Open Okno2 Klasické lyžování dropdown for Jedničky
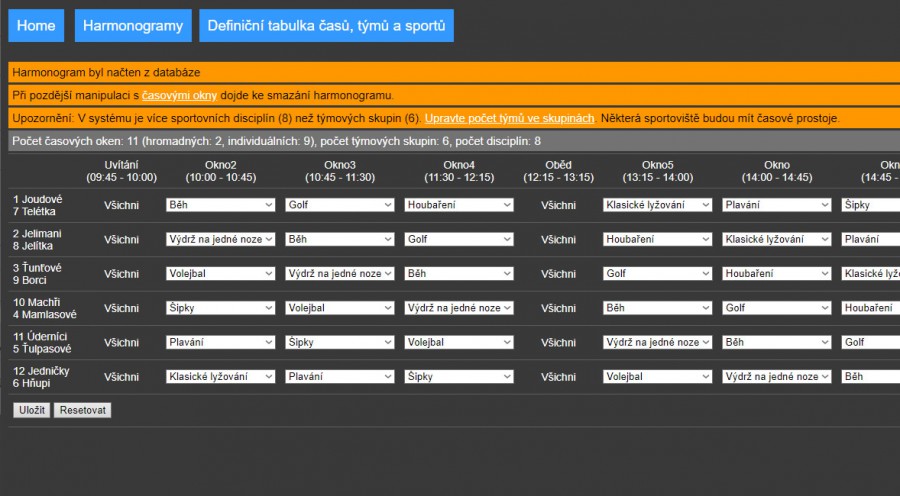The height and width of the screenshot is (496, 900). (220, 377)
